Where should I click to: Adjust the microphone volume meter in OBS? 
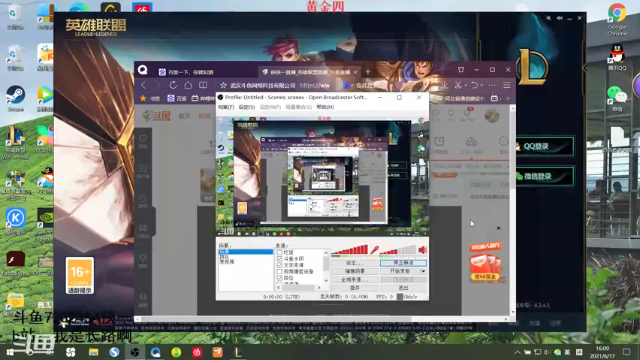(350, 250)
